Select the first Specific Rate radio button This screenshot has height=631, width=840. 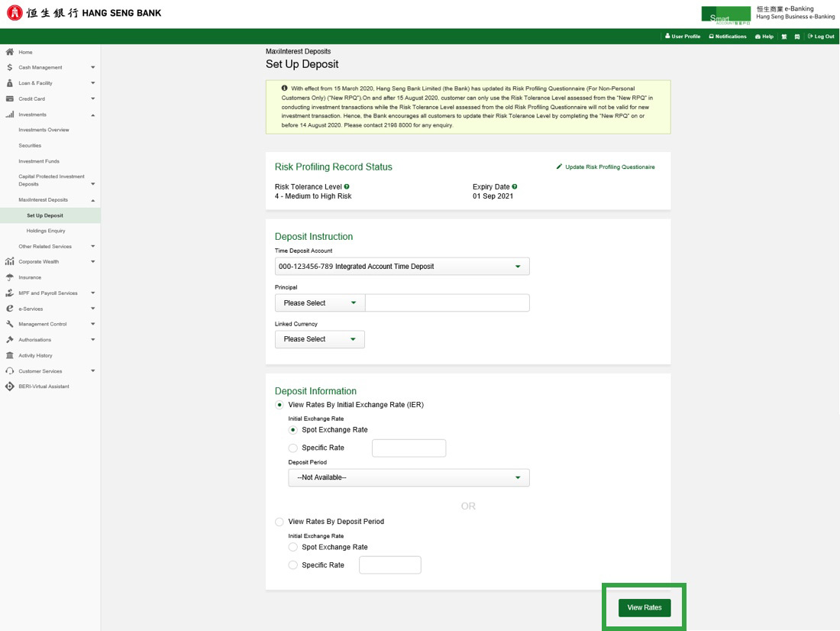coord(293,448)
